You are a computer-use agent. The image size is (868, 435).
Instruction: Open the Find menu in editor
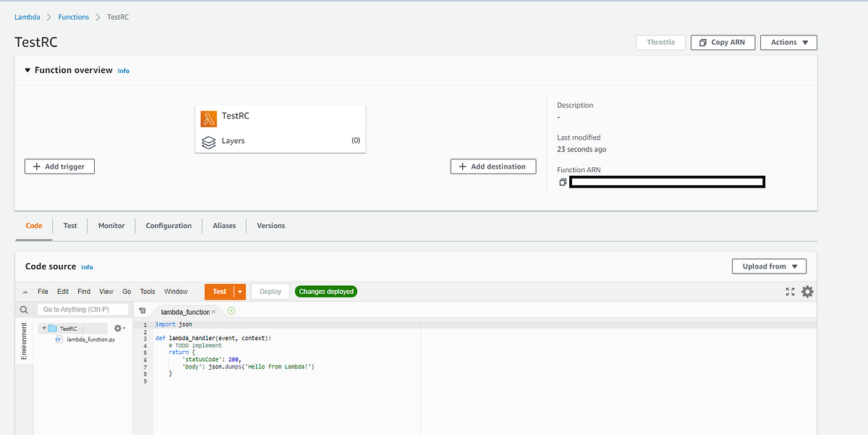point(84,292)
